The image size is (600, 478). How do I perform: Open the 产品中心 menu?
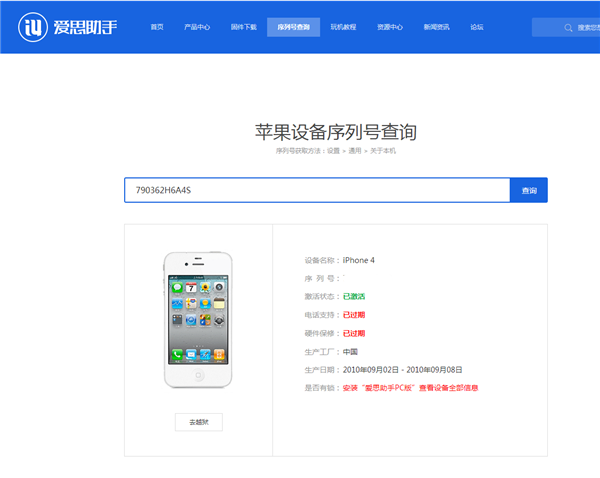197,27
